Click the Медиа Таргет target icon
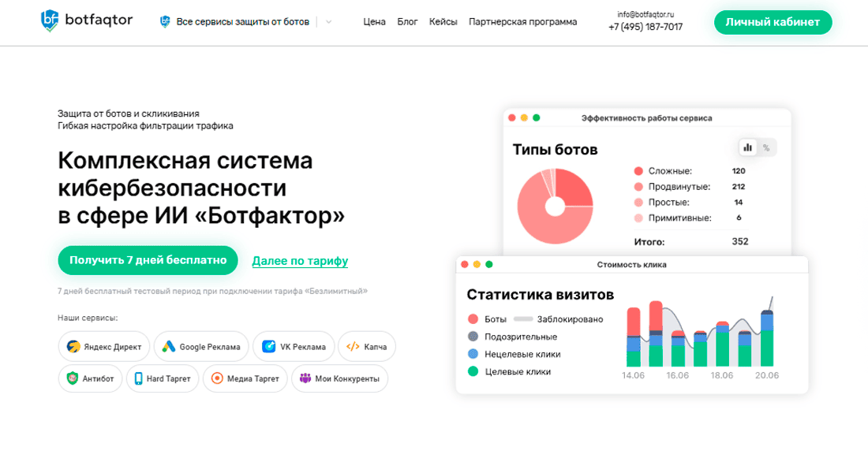This screenshot has width=868, height=473. click(217, 378)
